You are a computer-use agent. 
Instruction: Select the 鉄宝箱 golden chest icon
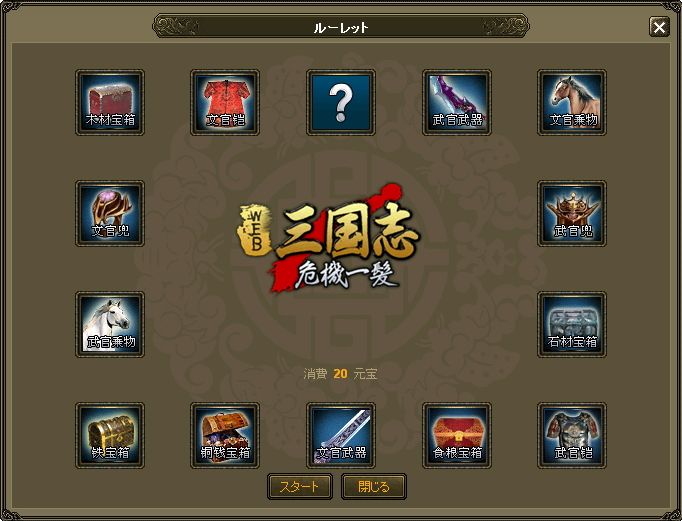[x=110, y=435]
